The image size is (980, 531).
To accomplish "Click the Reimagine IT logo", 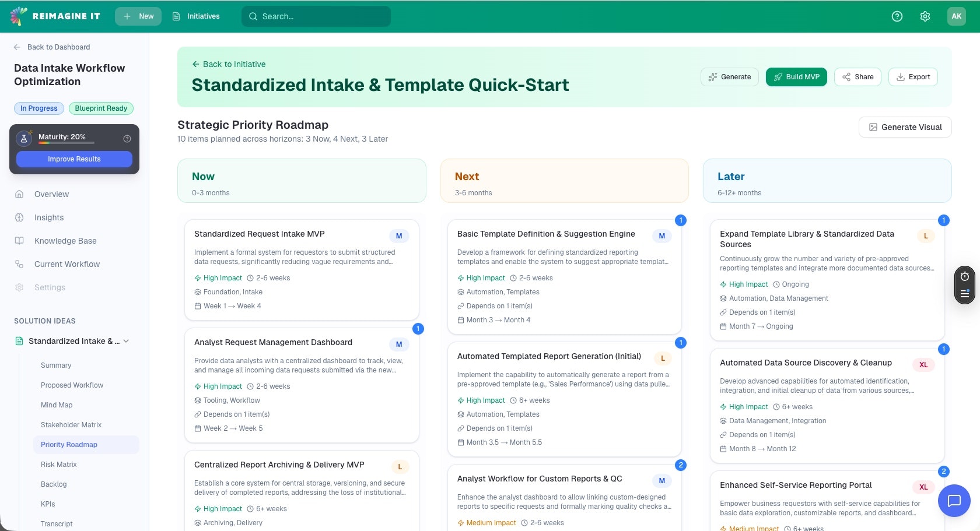I will [x=55, y=16].
